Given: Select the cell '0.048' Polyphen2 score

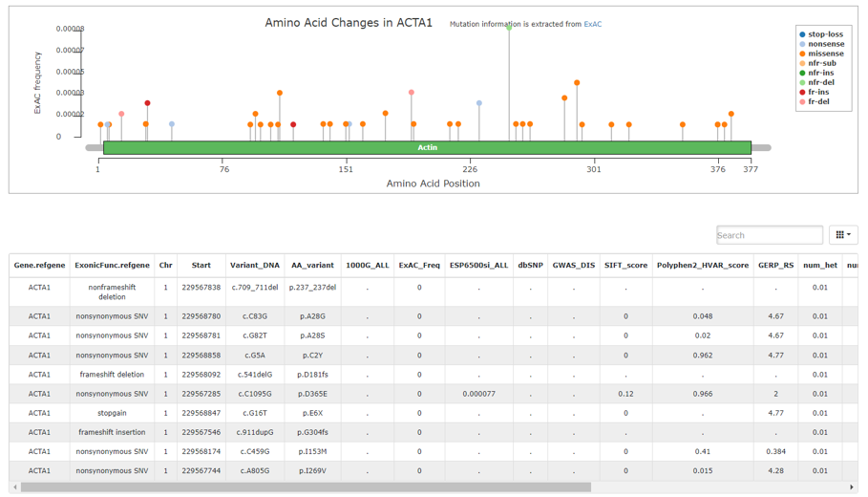Looking at the screenshot, I should 703,316.
